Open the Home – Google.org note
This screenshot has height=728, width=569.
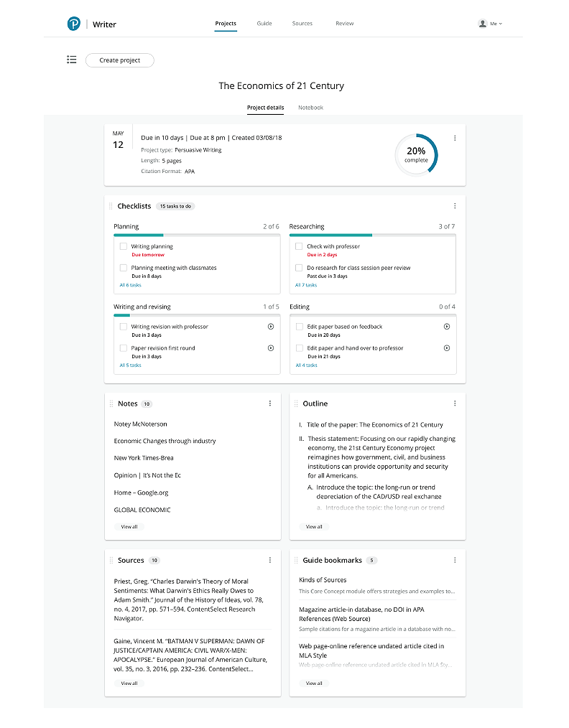click(142, 493)
